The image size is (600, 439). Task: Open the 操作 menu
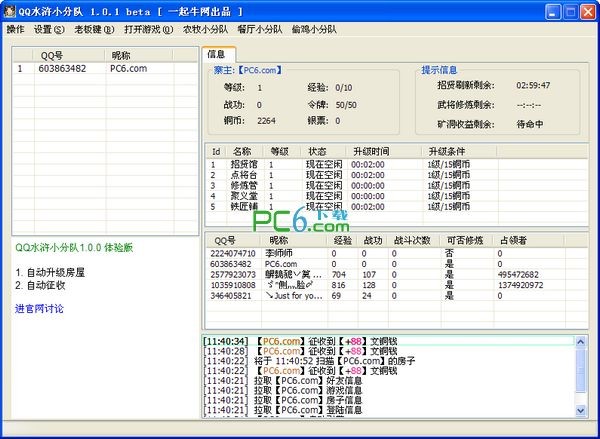[15, 29]
